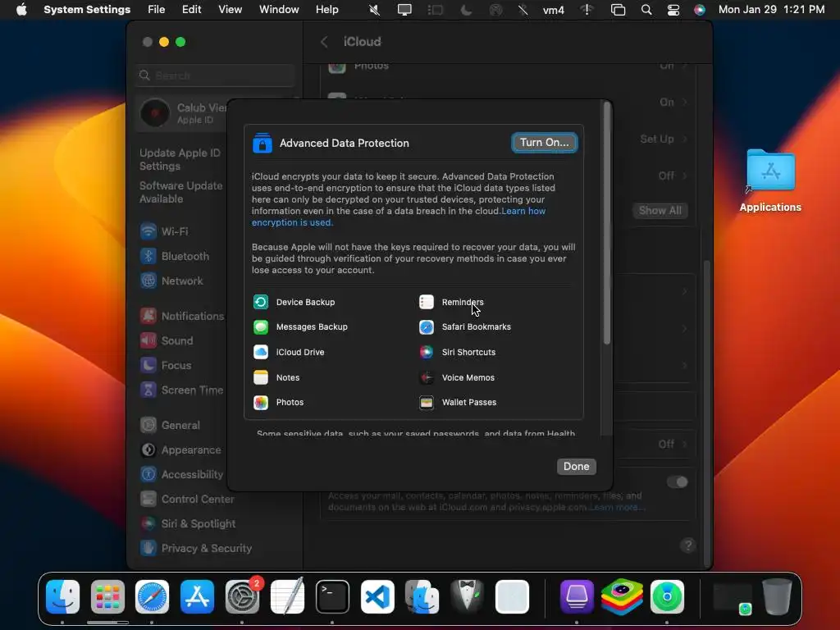Select Network in the sidebar
The width and height of the screenshot is (840, 630).
(181, 281)
